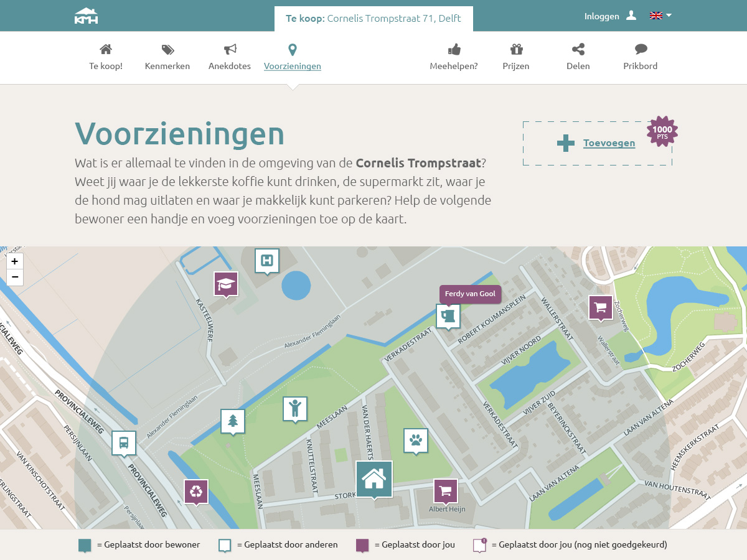747x560 pixels.
Task: Zoom out the map with minus button
Action: click(x=15, y=278)
